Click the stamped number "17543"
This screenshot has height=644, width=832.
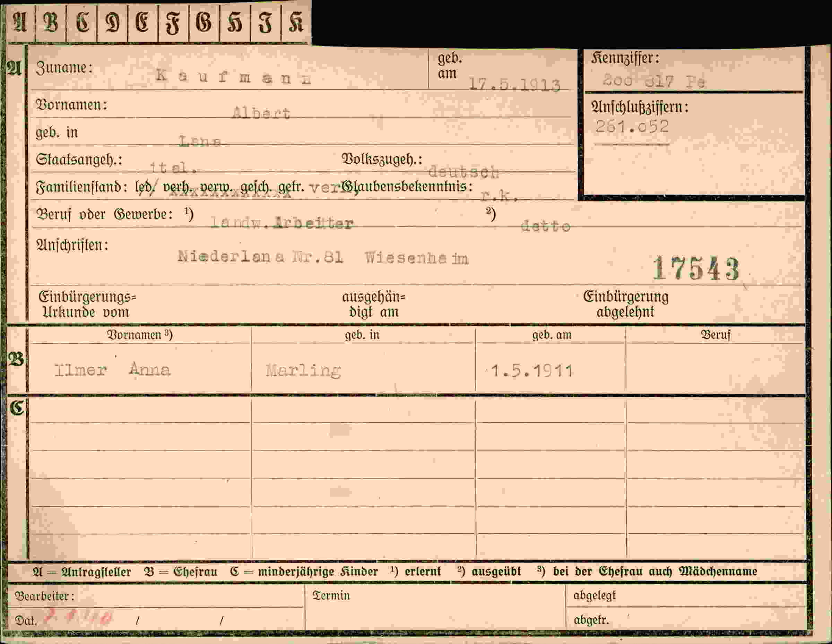696,269
